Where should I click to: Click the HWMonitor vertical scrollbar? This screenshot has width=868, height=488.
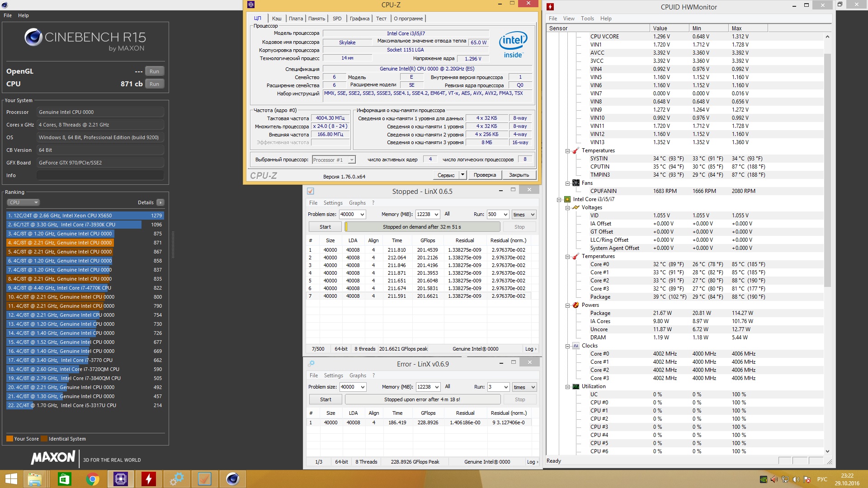click(x=827, y=169)
